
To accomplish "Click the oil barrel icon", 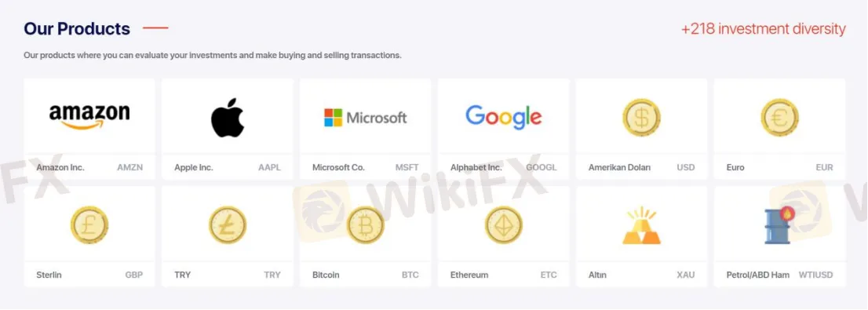I will tap(779, 224).
